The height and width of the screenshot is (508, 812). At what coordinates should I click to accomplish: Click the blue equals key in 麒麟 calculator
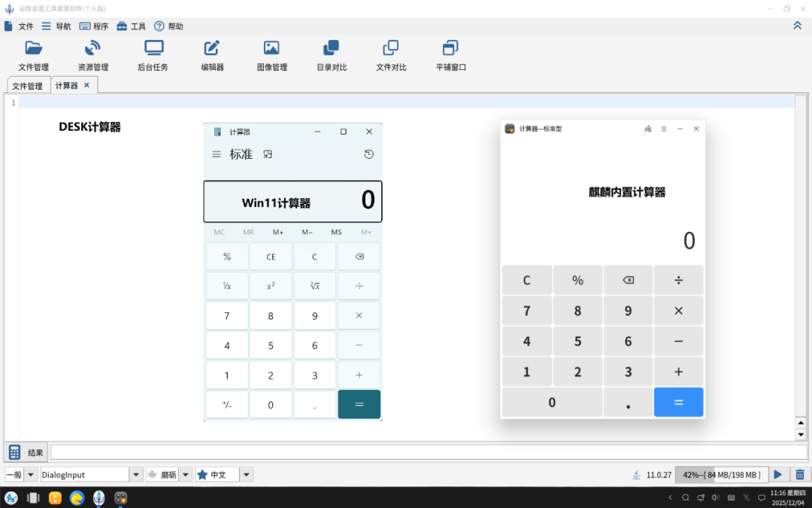click(x=678, y=402)
